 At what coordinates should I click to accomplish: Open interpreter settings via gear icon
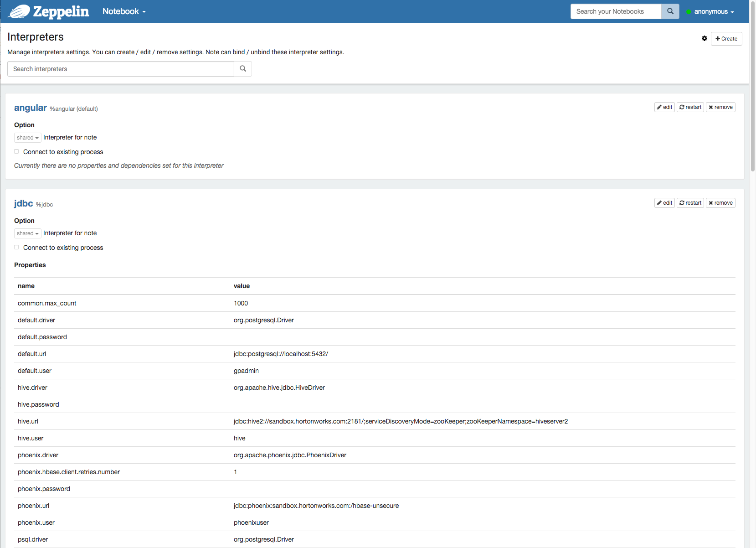[705, 38]
